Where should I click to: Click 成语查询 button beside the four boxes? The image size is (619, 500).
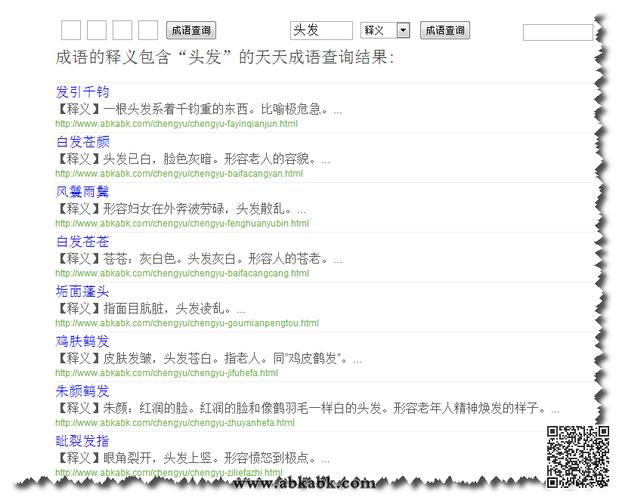(191, 30)
